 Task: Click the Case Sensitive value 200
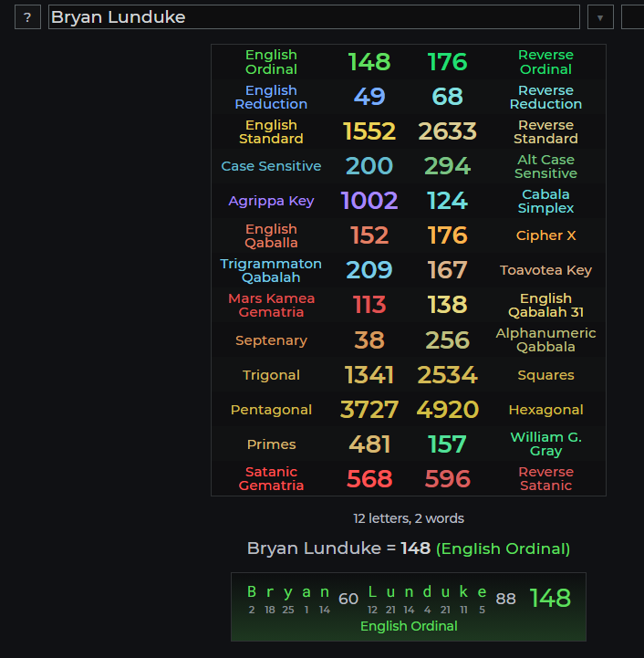[369, 166]
